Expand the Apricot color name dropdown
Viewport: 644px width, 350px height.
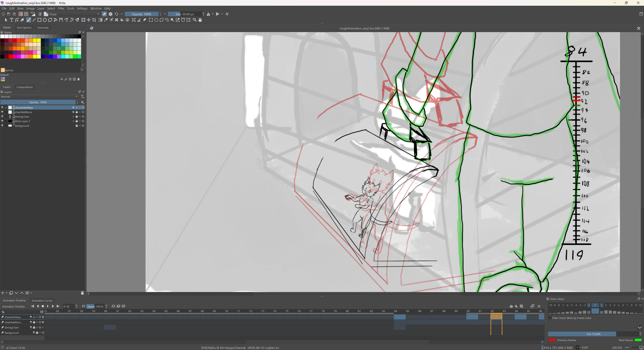click(82, 70)
